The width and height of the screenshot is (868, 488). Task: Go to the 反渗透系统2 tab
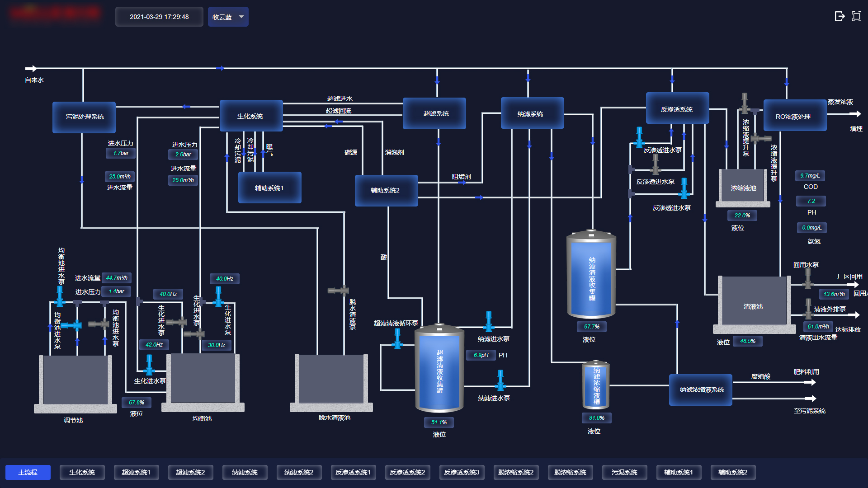pos(407,472)
